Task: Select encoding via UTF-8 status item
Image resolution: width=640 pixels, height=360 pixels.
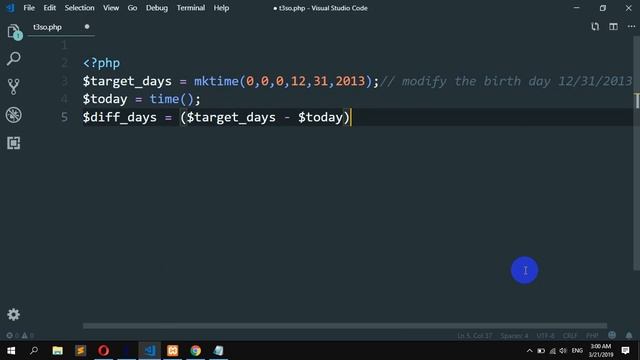Action: click(x=545, y=336)
